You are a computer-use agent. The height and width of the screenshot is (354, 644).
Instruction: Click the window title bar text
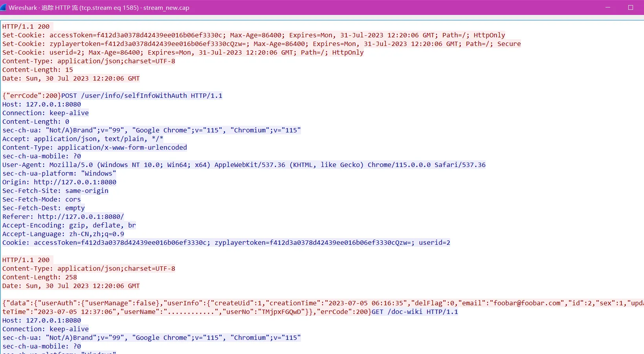(x=99, y=8)
